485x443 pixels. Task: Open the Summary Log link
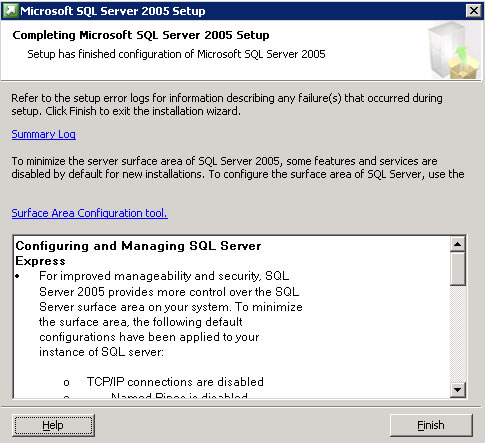click(x=44, y=134)
